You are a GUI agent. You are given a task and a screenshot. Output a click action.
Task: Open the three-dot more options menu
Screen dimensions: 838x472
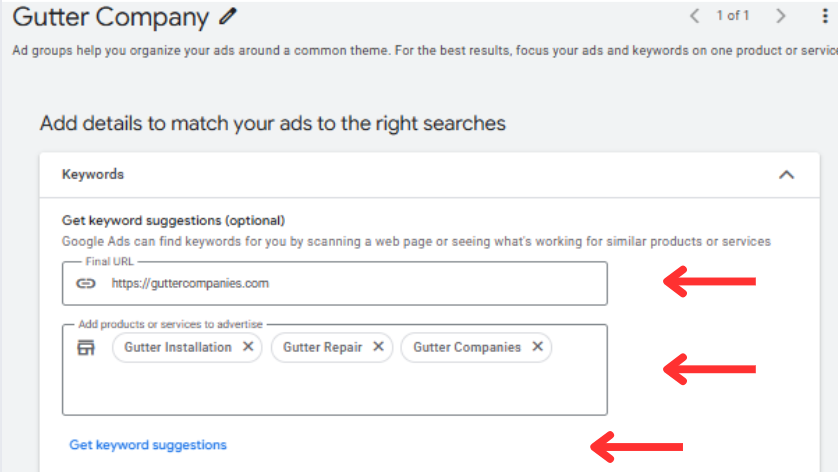(x=825, y=16)
